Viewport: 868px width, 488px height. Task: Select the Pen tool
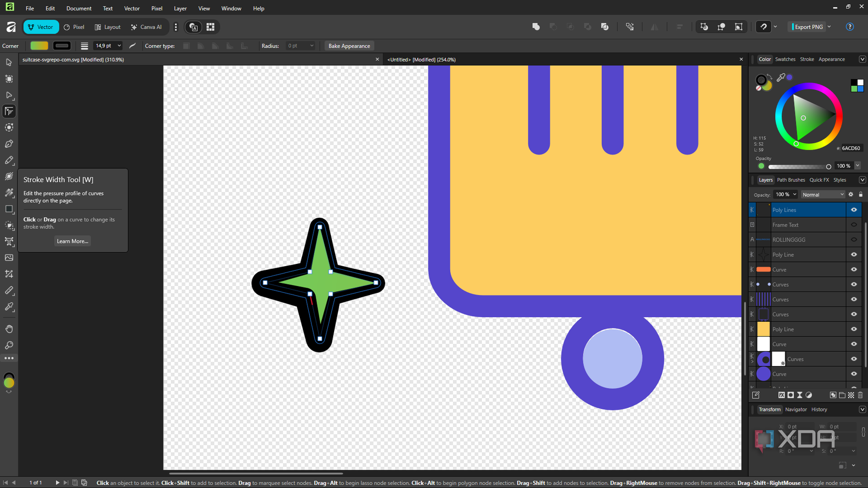click(9, 144)
